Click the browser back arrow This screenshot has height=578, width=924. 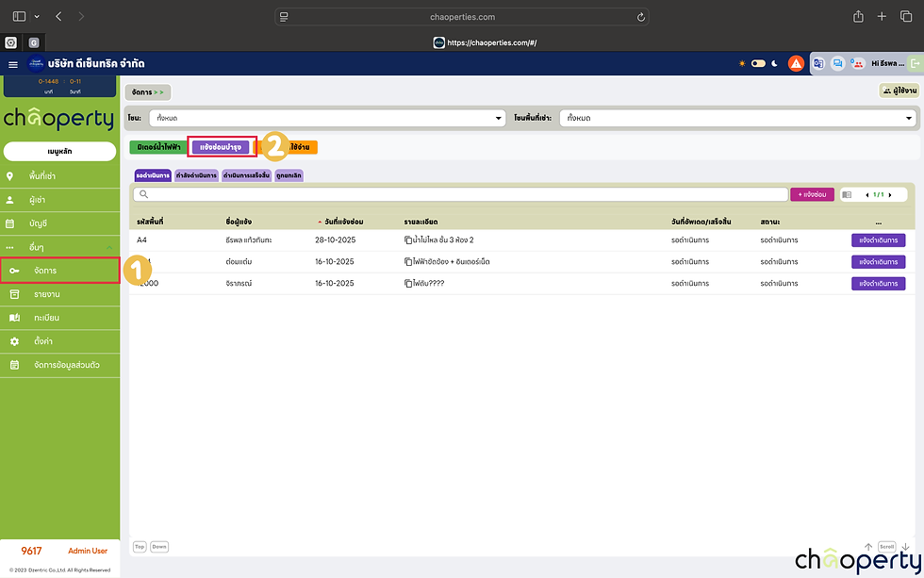point(58,16)
